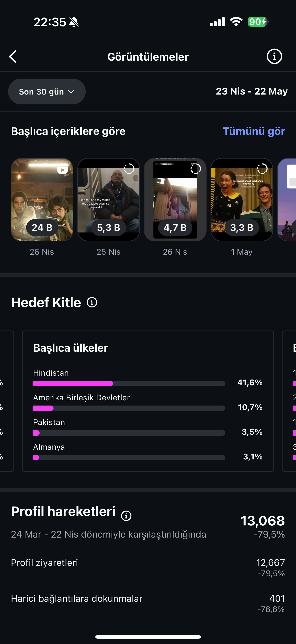Tap the Amerika Birleşik Devletleri bar
This screenshot has width=296, height=644.
pyautogui.click(x=129, y=408)
